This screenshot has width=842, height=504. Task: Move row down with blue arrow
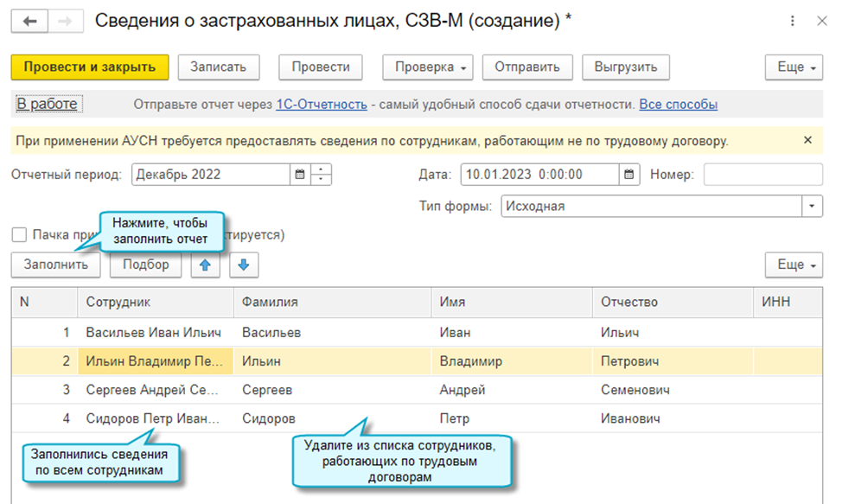tap(244, 265)
